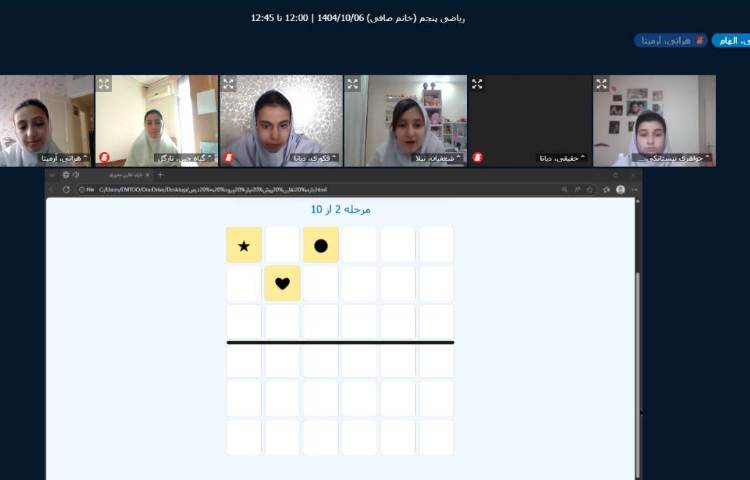Screen dimensions: 750x480
Task: Open a new browser tab with plus button
Action: (x=160, y=175)
